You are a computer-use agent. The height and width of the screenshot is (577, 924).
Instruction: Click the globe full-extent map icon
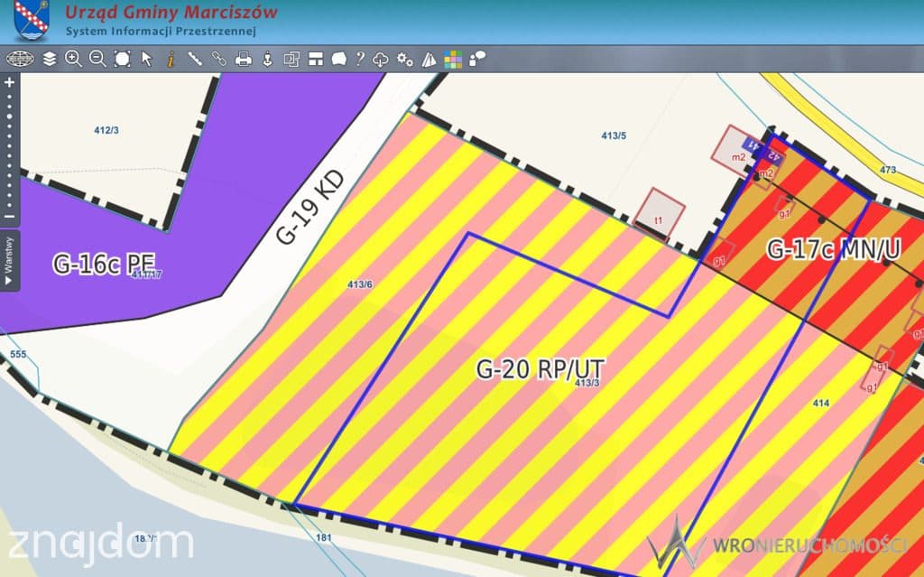[x=20, y=59]
